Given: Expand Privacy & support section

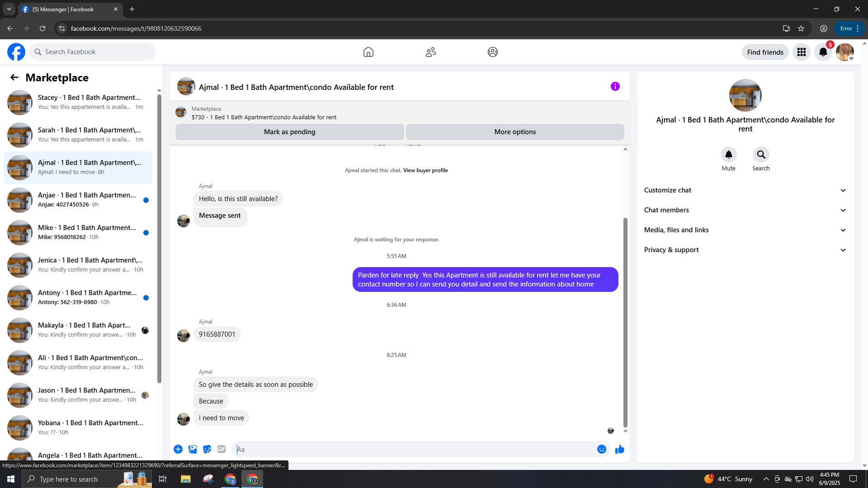Looking at the screenshot, I should (x=745, y=250).
